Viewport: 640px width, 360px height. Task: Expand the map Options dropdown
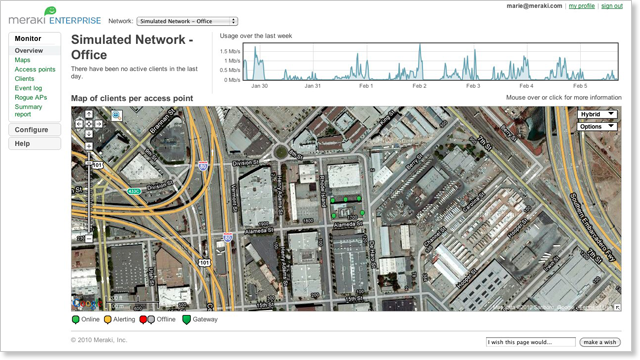point(597,127)
